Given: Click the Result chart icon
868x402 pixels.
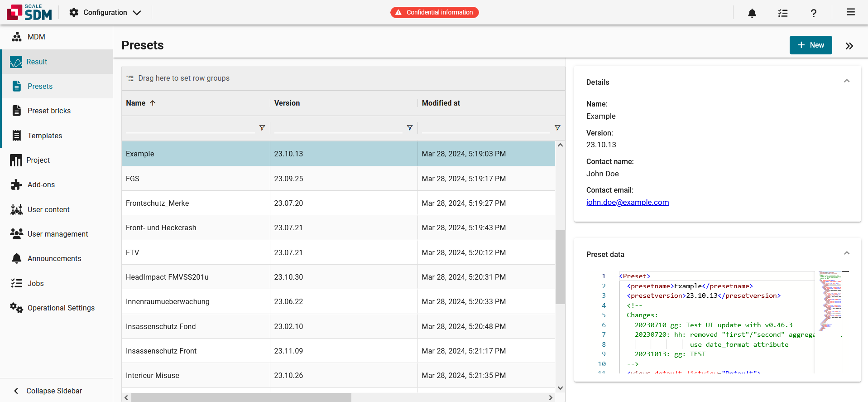Looking at the screenshot, I should click(x=16, y=62).
